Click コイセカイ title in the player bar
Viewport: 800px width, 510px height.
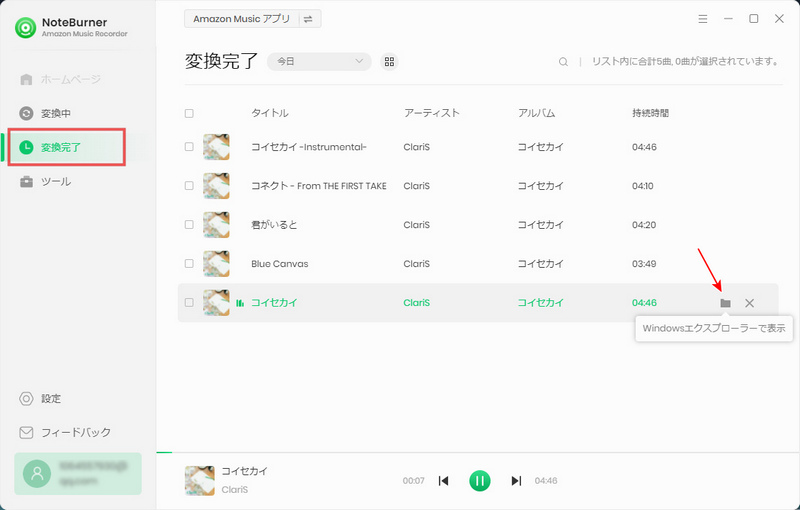point(244,471)
